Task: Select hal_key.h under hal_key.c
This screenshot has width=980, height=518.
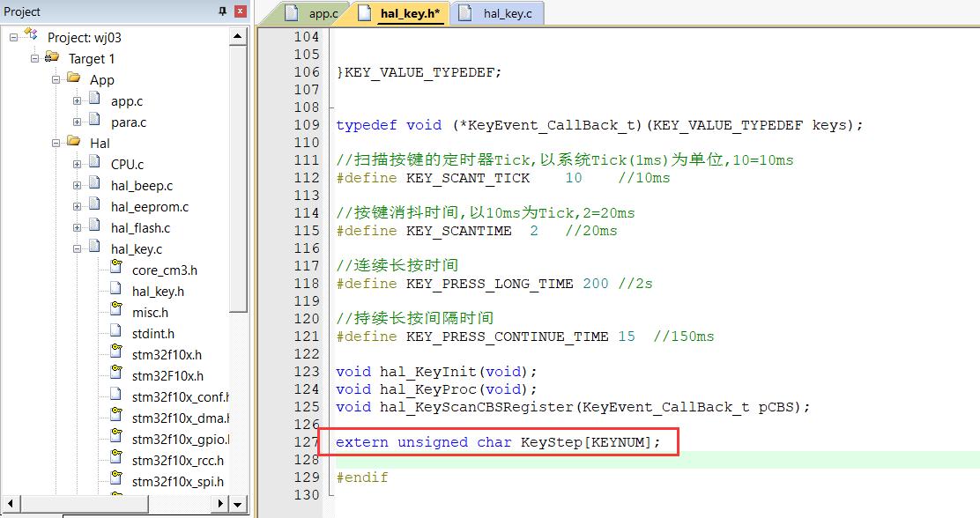Action: tap(158, 292)
